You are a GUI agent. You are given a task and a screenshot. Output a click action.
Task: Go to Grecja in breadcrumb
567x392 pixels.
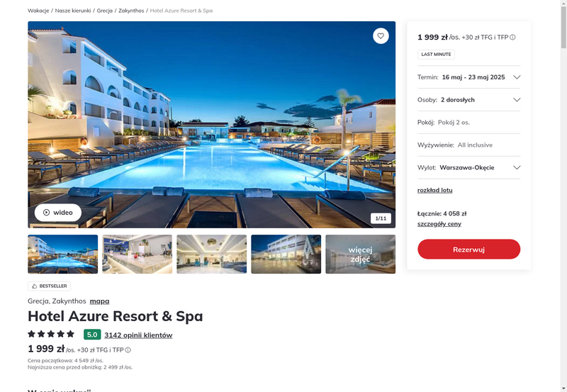point(104,11)
